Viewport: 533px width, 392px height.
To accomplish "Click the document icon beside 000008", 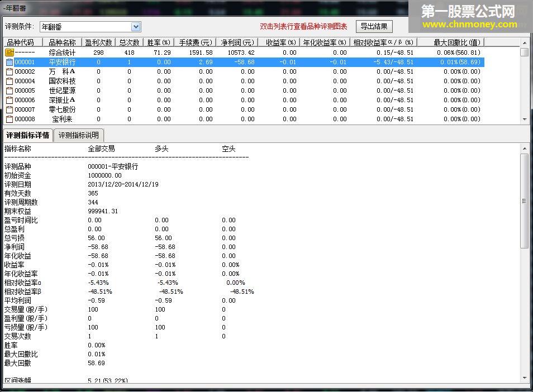I will pyautogui.click(x=9, y=119).
